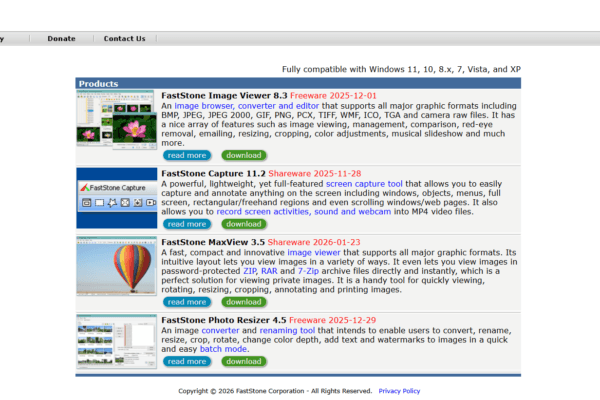This screenshot has height=400, width=600.
Task: Click read more for FastStone MaxView
Action: pos(187,302)
